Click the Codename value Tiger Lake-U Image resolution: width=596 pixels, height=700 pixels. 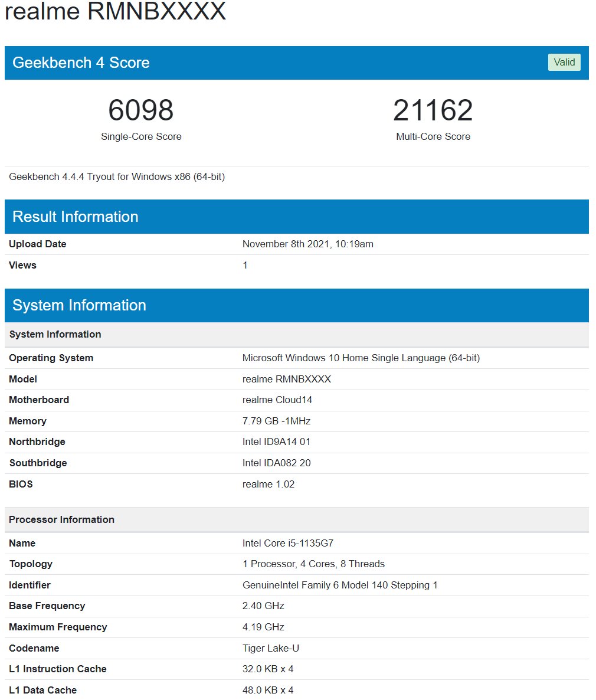click(270, 649)
